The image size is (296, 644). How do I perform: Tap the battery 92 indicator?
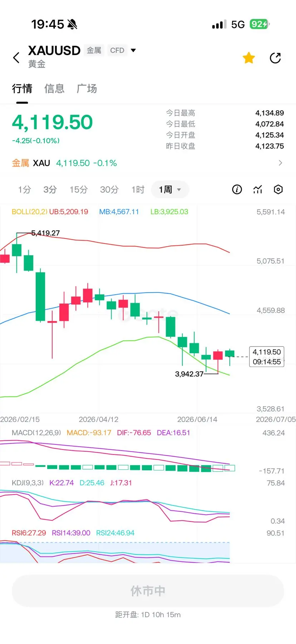tap(260, 24)
